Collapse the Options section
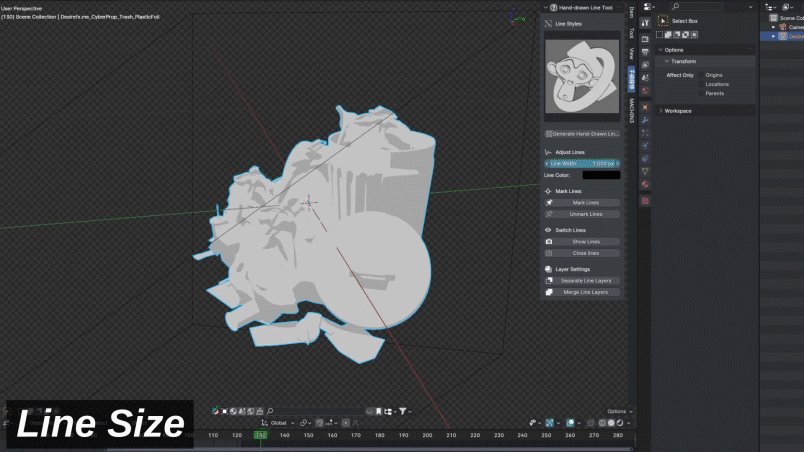Viewport: 804px width, 452px height. coord(660,50)
